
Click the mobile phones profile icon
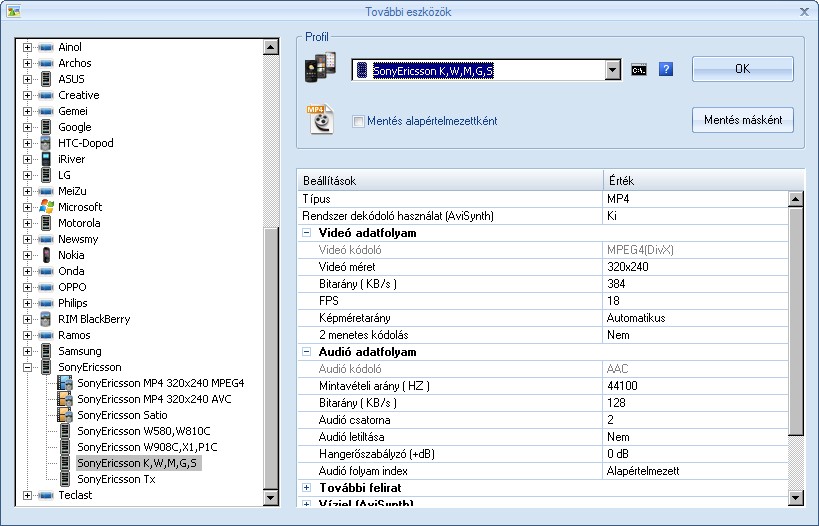point(320,67)
